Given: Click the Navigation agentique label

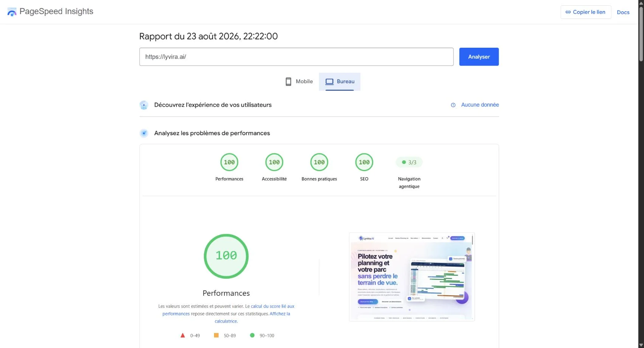Looking at the screenshot, I should (409, 183).
